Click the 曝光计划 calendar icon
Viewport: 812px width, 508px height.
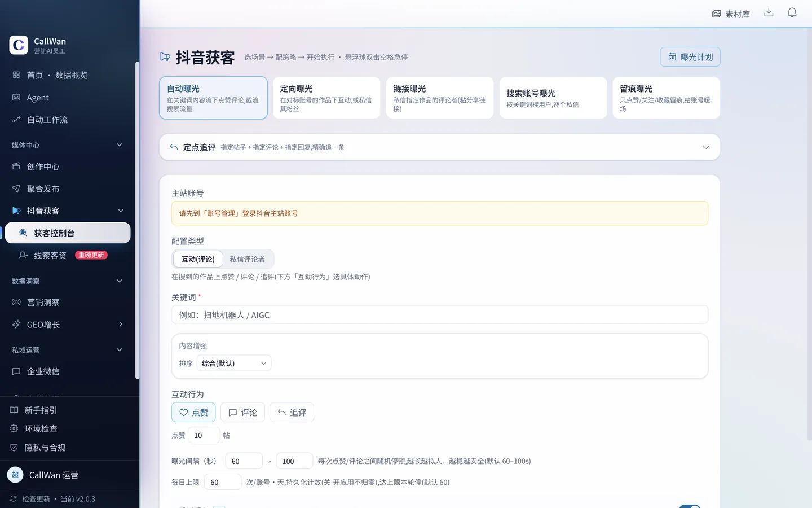point(672,57)
